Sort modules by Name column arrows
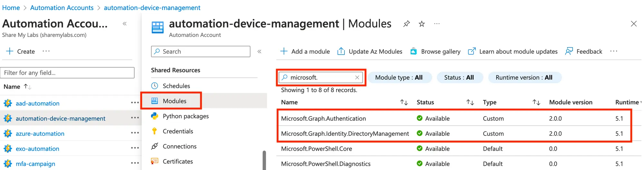644x170 pixels. (x=404, y=102)
